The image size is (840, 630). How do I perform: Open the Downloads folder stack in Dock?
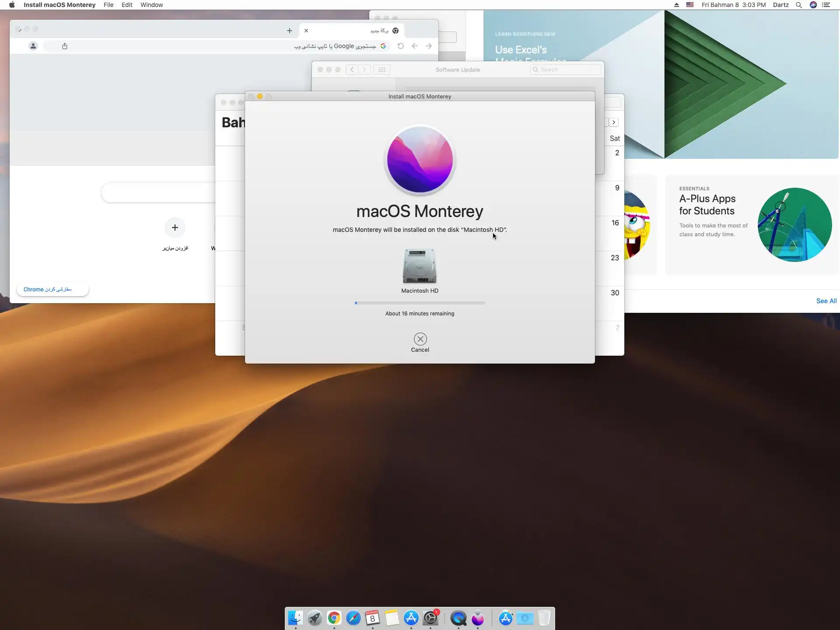click(x=525, y=618)
